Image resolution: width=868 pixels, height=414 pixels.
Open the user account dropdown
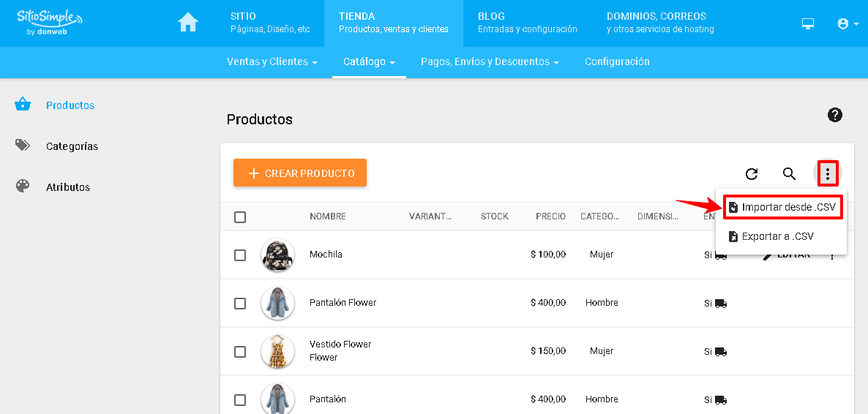tap(848, 24)
